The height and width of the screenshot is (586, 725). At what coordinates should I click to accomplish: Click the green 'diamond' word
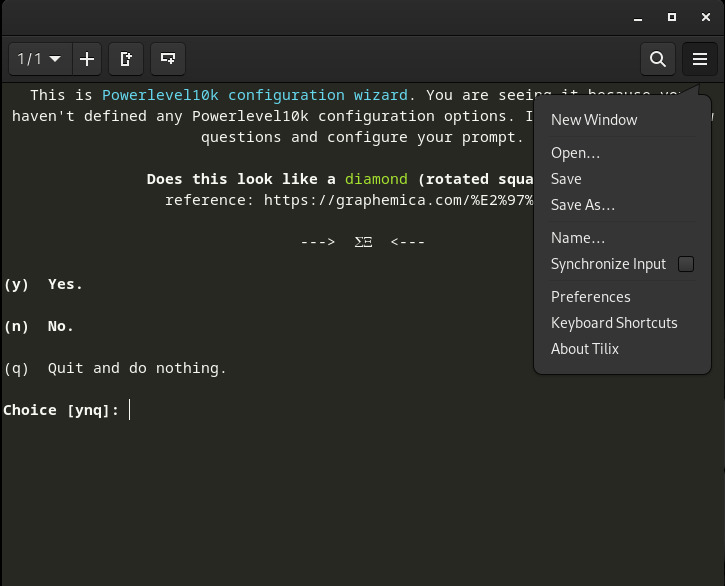(x=376, y=179)
